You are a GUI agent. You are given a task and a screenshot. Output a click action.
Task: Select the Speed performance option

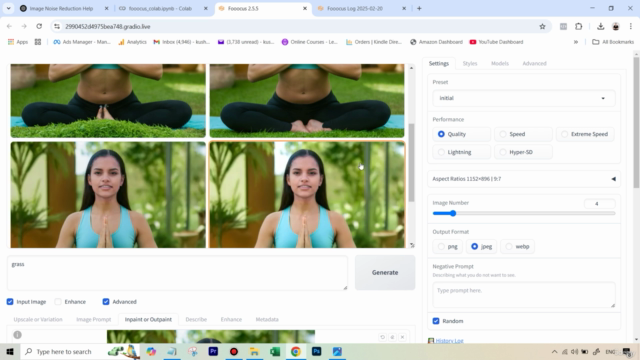[x=523, y=134]
